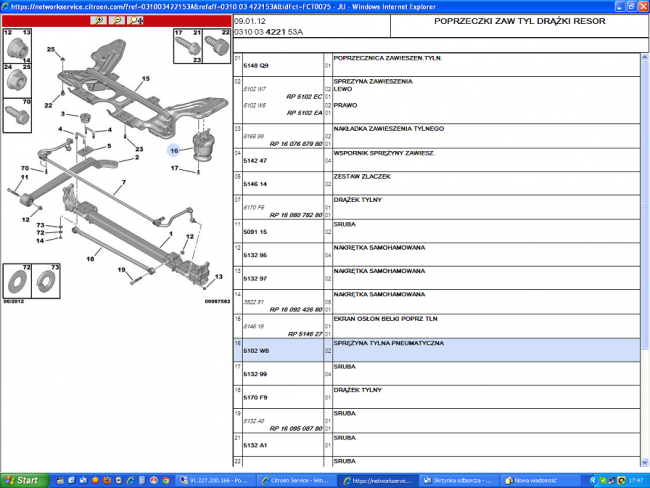Open the bolt thumbnail labeled 17 21 23

[188, 46]
